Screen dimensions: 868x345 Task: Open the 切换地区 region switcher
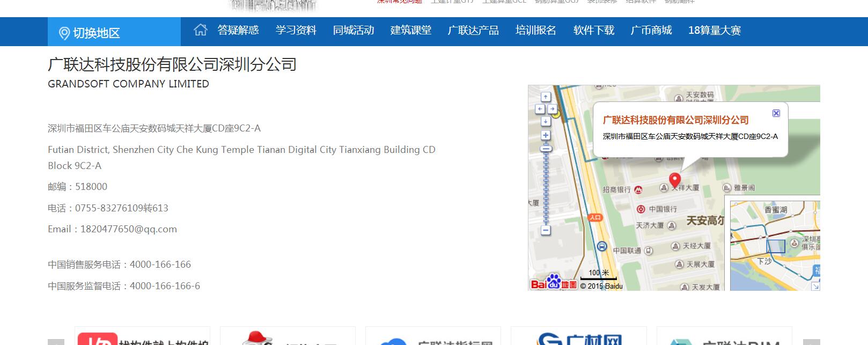pos(114,32)
